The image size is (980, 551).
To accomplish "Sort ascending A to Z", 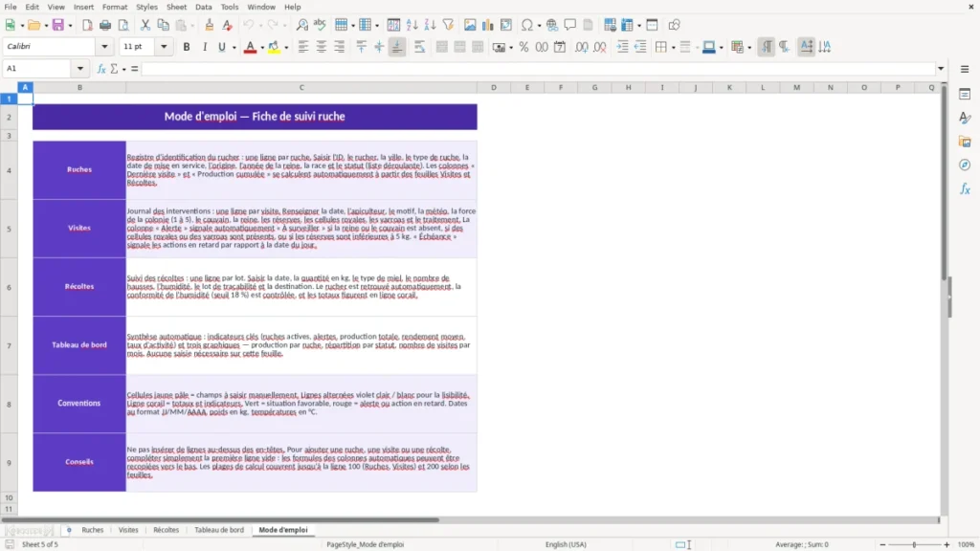I will (x=412, y=25).
